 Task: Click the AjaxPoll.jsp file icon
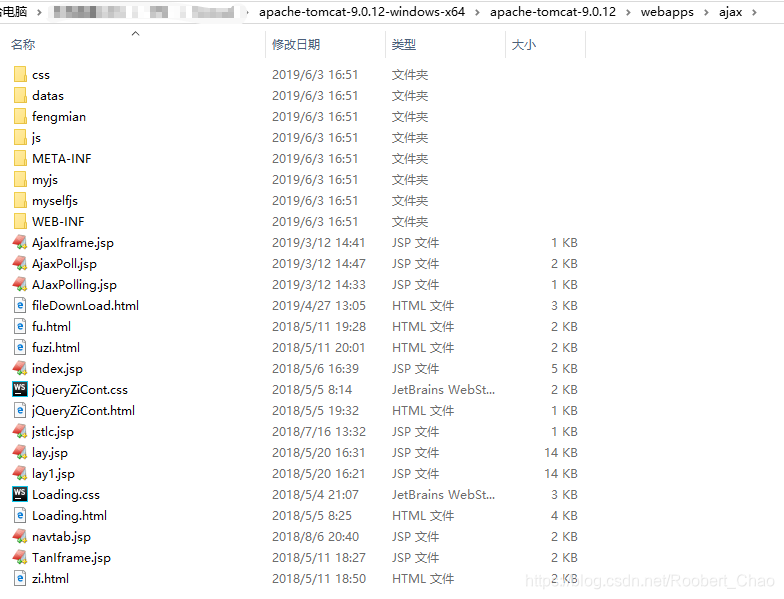20,264
